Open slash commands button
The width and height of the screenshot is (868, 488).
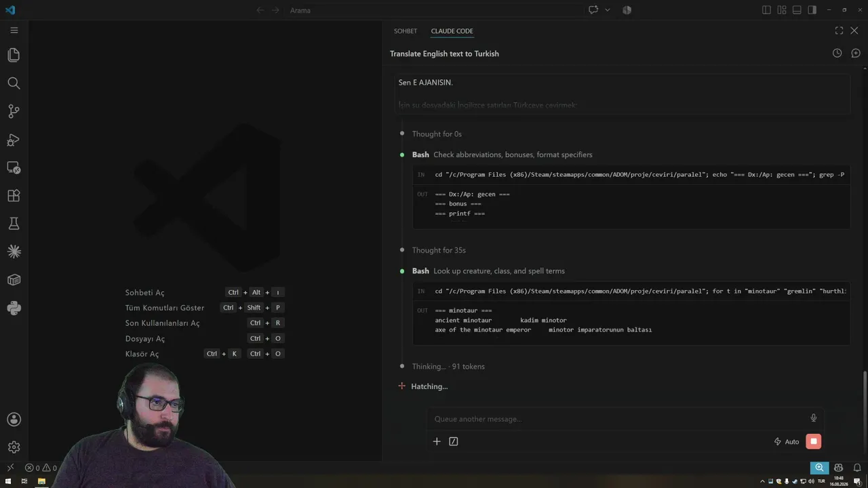tap(454, 441)
